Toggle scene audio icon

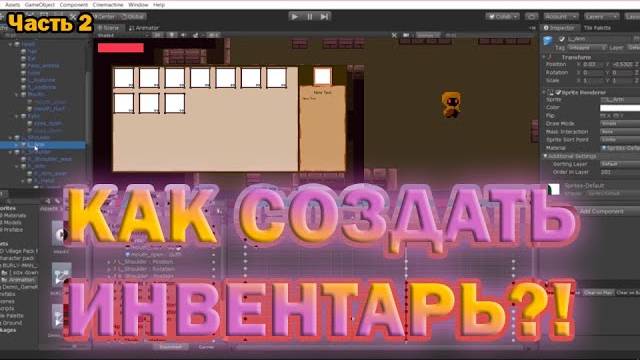click(x=183, y=36)
